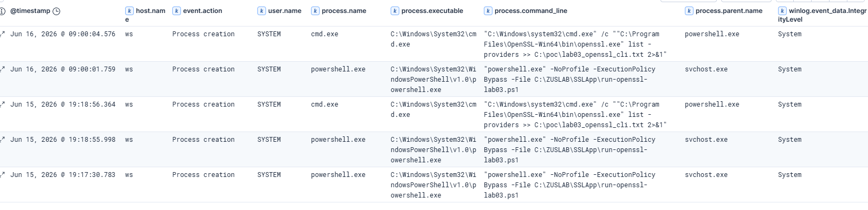Click host ws in the 19:17:30.783 row
868x210 pixels.
129,175
